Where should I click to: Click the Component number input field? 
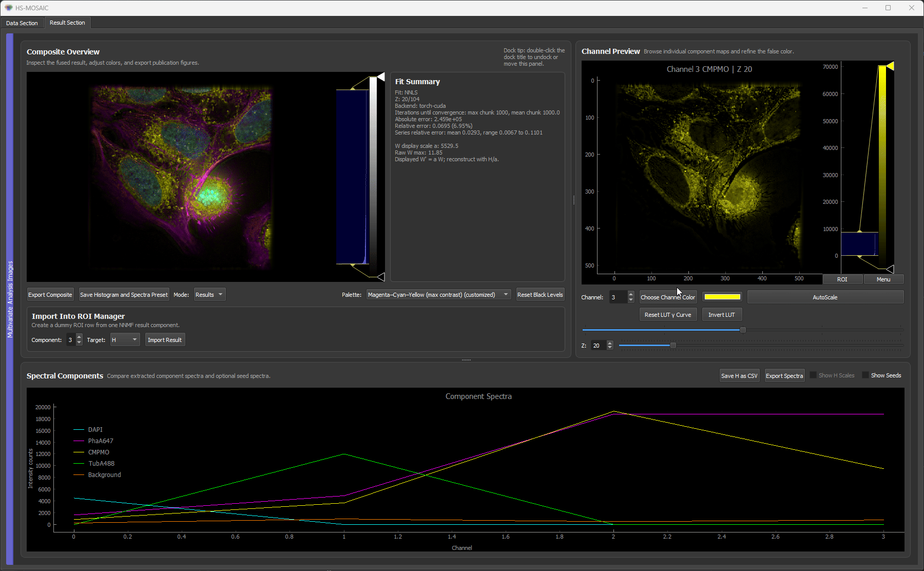pyautogui.click(x=71, y=340)
